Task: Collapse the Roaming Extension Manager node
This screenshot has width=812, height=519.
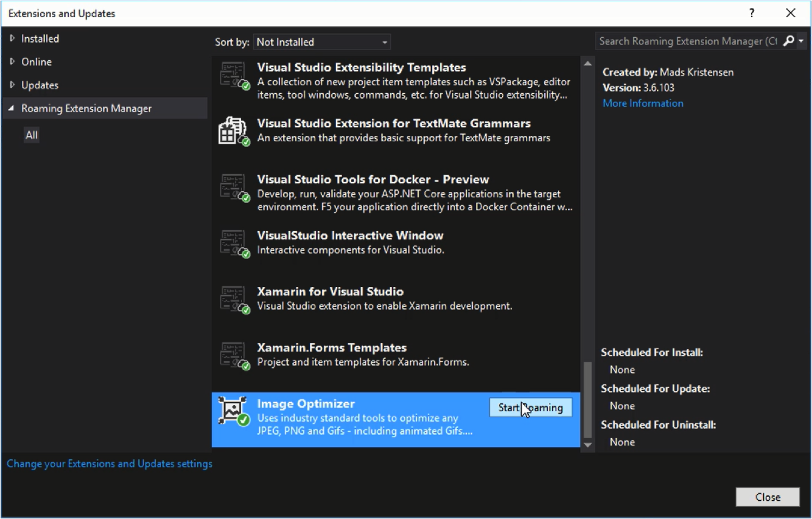Action: click(12, 108)
